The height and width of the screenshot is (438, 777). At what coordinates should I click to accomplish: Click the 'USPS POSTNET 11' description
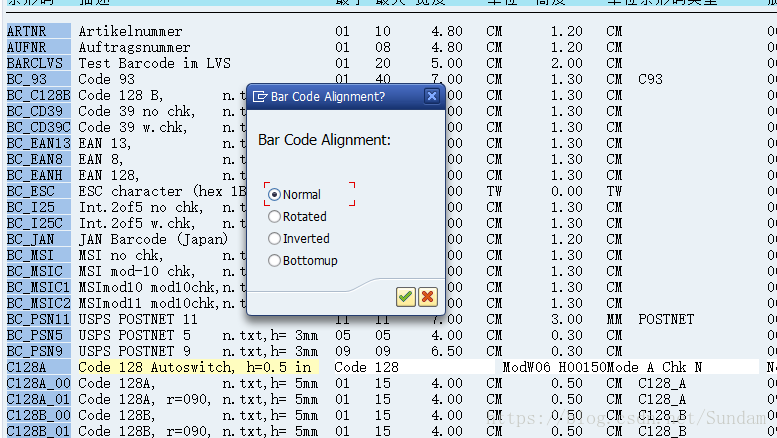point(138,319)
